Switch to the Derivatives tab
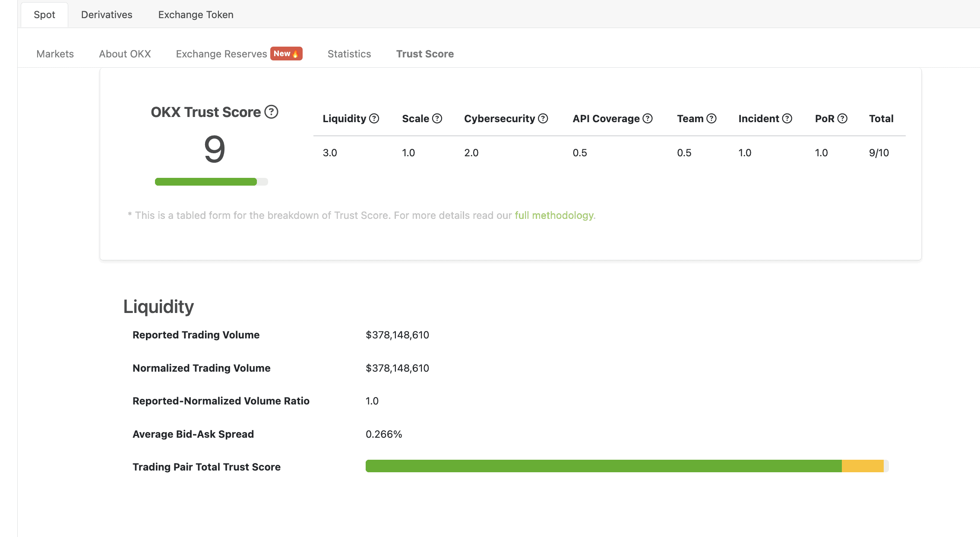 point(107,15)
